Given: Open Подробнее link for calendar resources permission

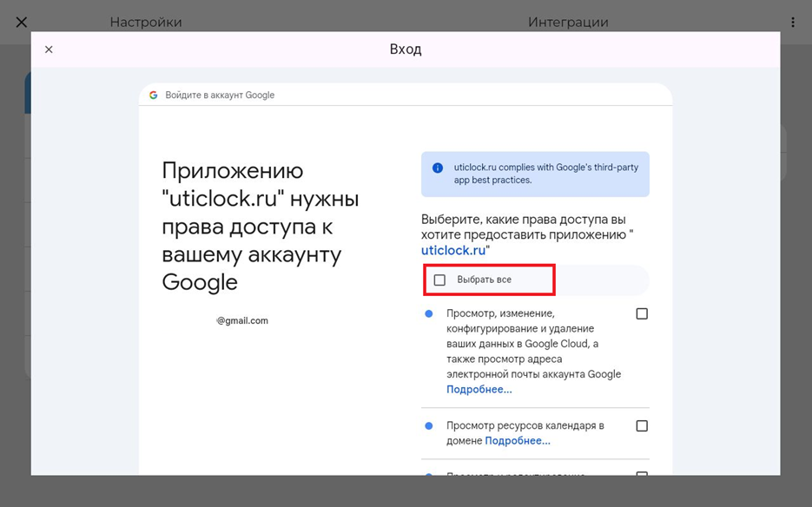Looking at the screenshot, I should [x=518, y=441].
